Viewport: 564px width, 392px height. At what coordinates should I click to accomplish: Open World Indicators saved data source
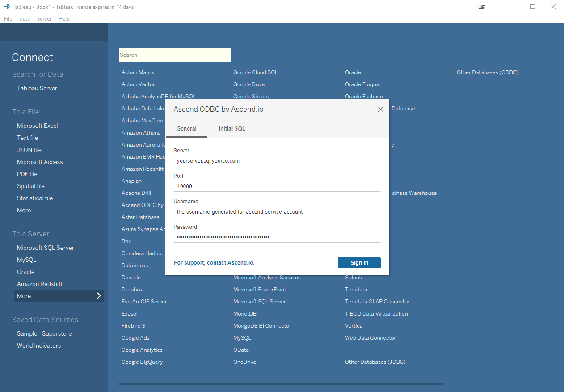[39, 346]
